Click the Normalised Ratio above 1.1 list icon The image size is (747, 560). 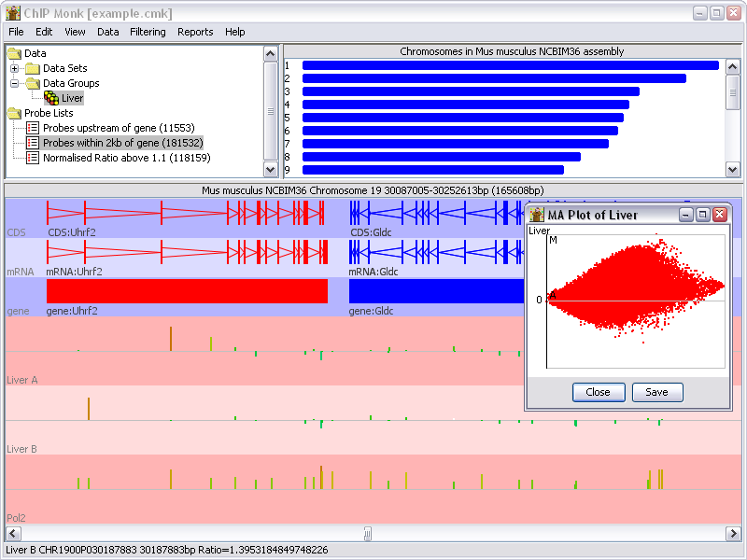[33, 158]
